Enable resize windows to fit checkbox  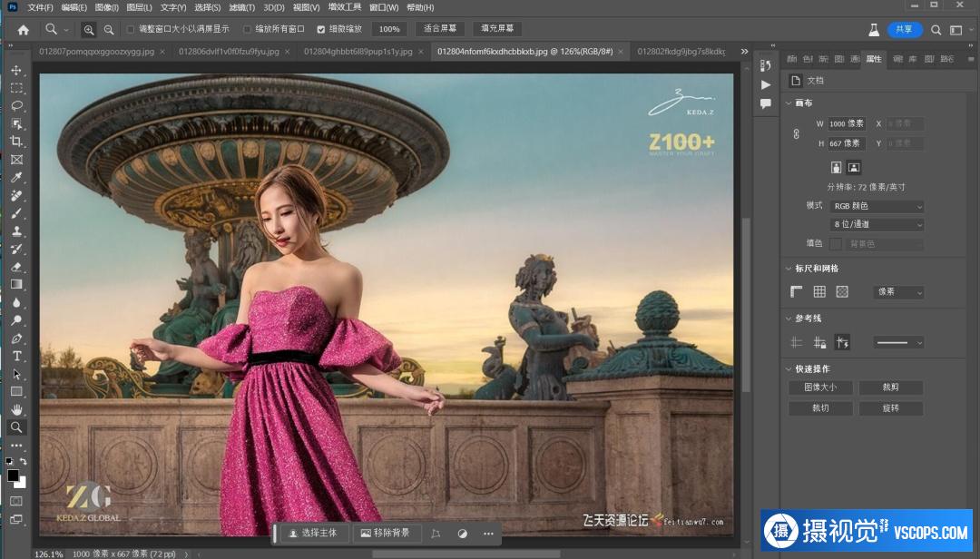pos(131,29)
